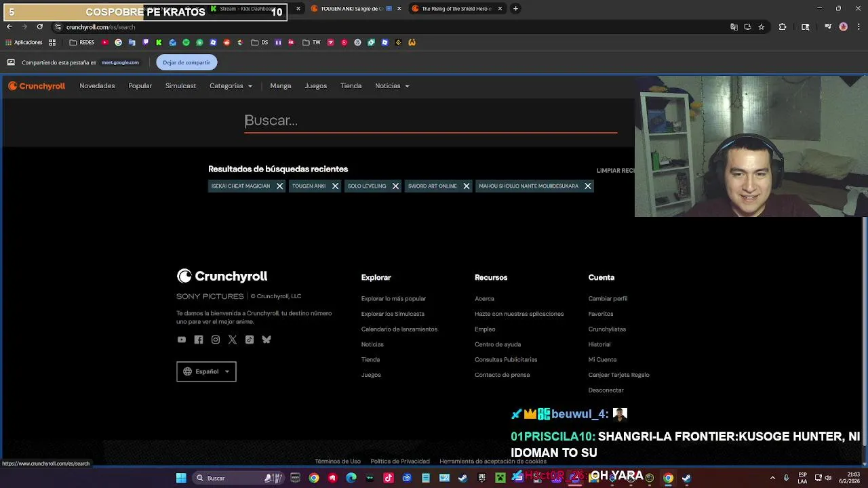Open Cambiar perfil link
Image resolution: width=868 pixels, height=488 pixels.
608,299
